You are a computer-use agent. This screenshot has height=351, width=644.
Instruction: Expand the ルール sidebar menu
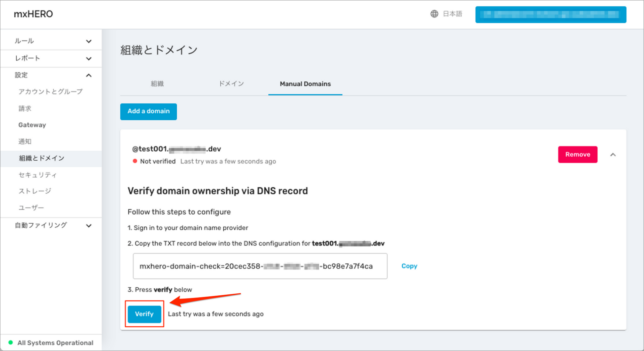(89, 41)
